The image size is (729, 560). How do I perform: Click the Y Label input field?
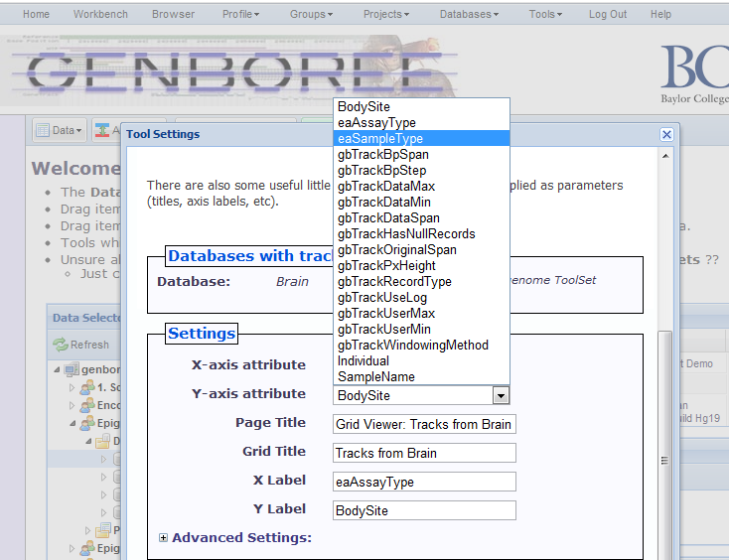pos(424,510)
